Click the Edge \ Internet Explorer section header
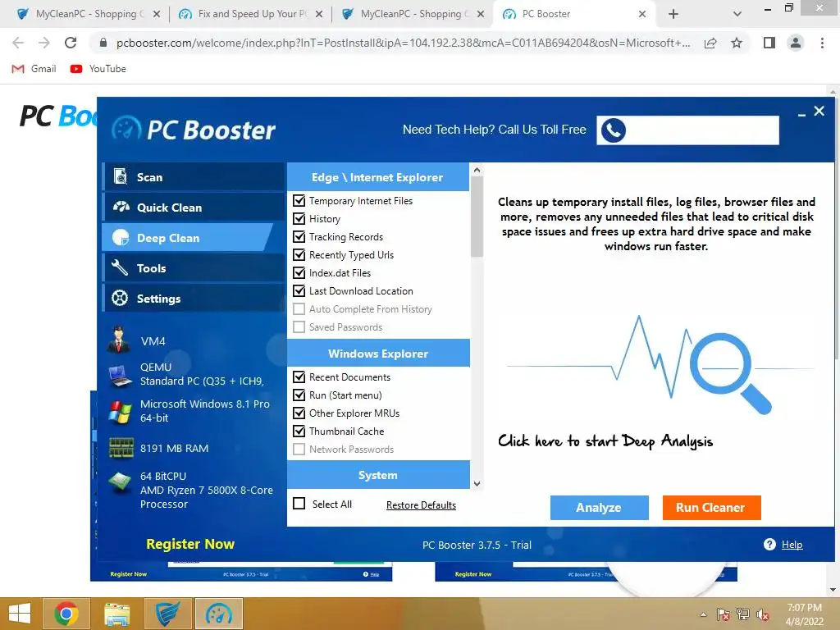This screenshot has width=840, height=630. pyautogui.click(x=377, y=177)
